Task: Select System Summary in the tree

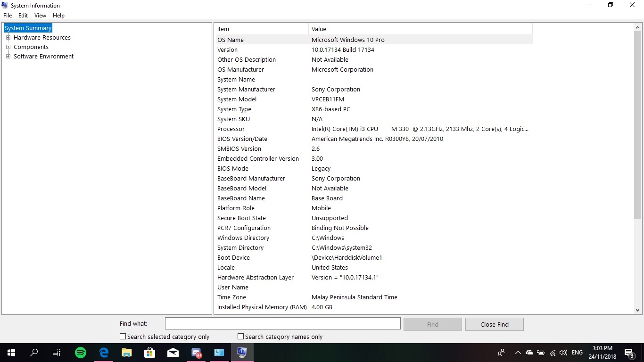Action: click(28, 28)
